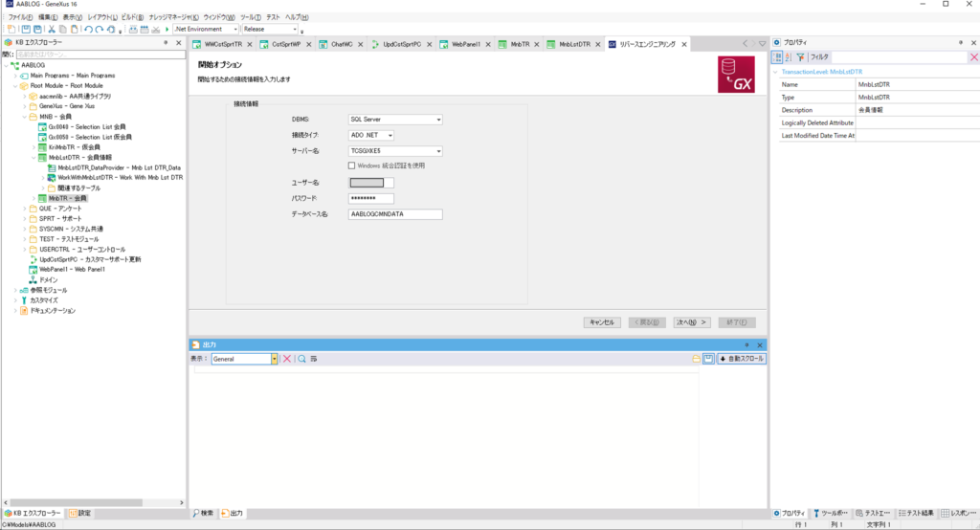
Task: Click the Undo arrow icon
Action: pyautogui.click(x=88, y=30)
